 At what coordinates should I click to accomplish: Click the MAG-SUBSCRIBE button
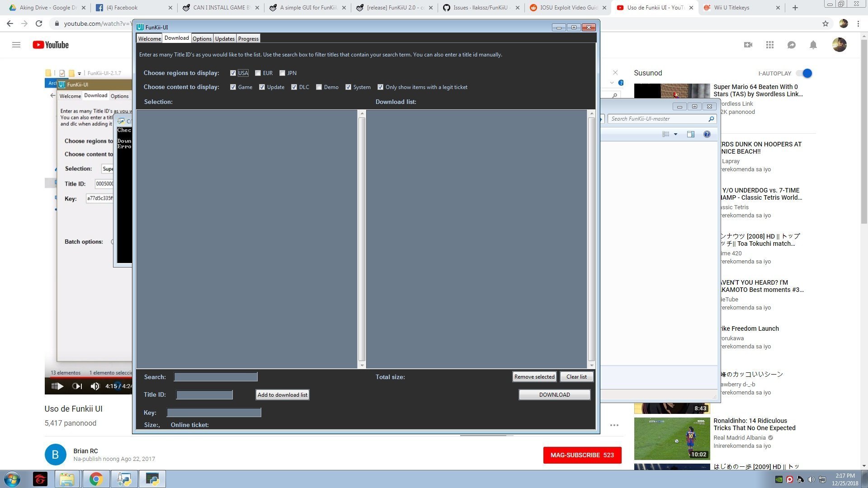click(582, 455)
